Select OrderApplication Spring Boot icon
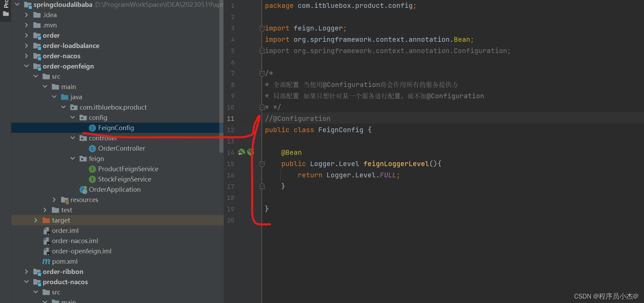644x303 pixels. pyautogui.click(x=83, y=190)
